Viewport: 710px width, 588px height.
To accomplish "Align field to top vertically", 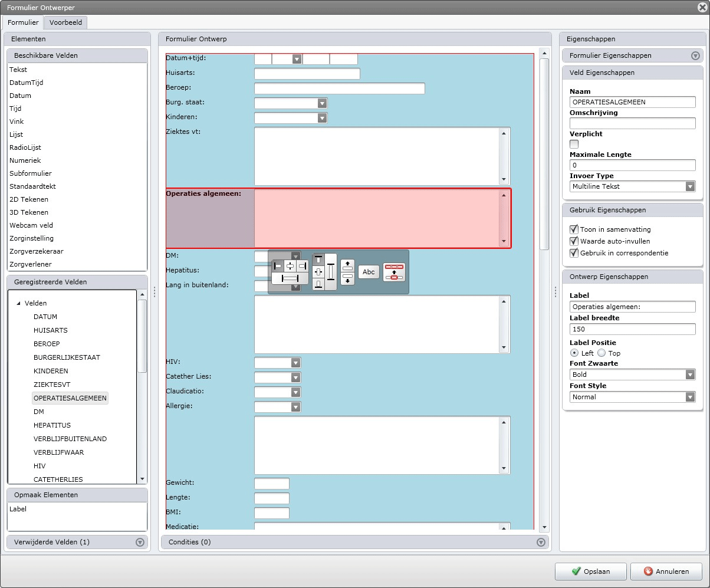I will [318, 259].
